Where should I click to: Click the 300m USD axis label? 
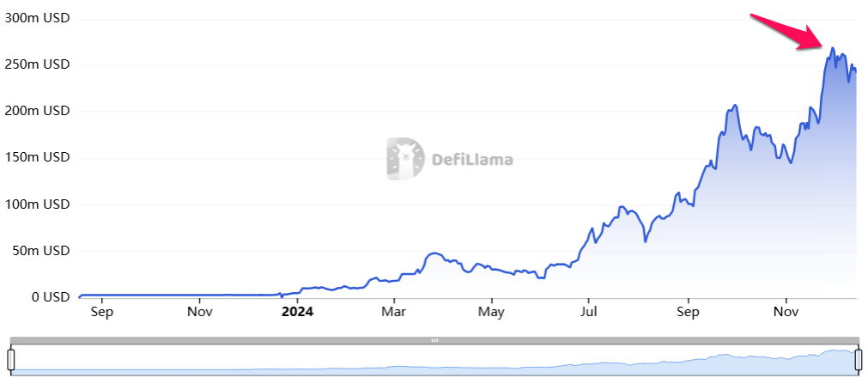point(37,18)
